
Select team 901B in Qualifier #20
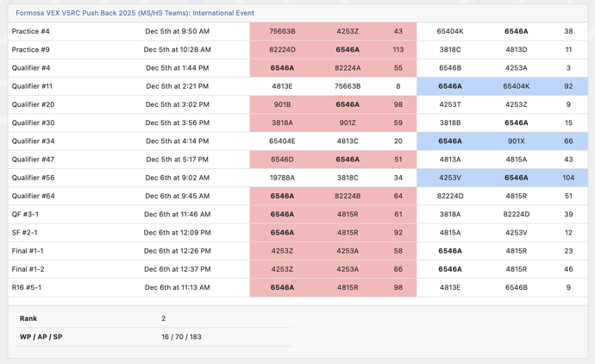tap(282, 104)
